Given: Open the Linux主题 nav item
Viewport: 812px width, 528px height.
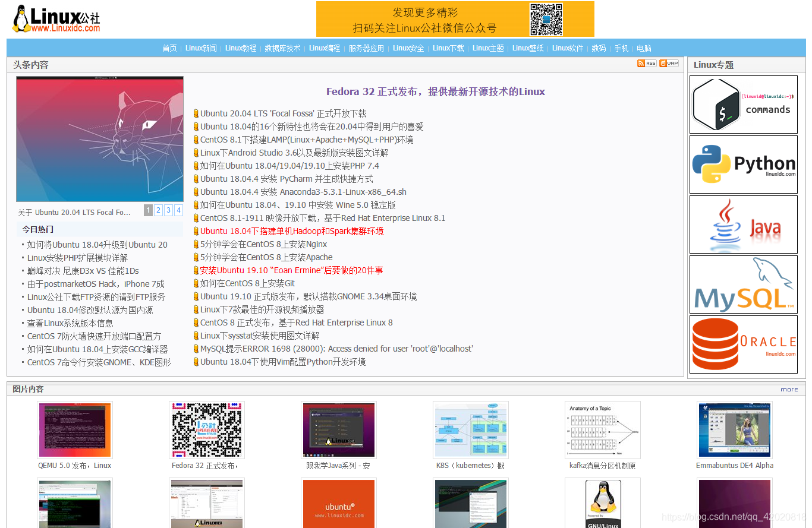Looking at the screenshot, I should pos(488,48).
